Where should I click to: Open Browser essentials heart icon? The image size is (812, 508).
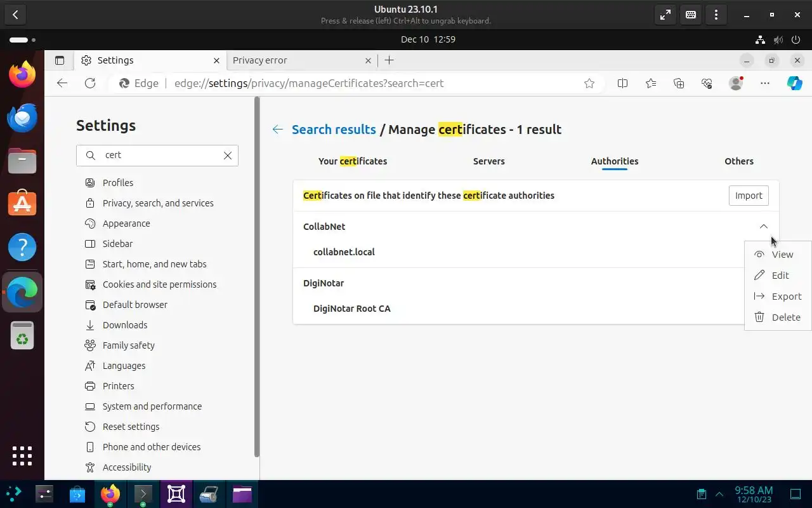[x=707, y=83]
